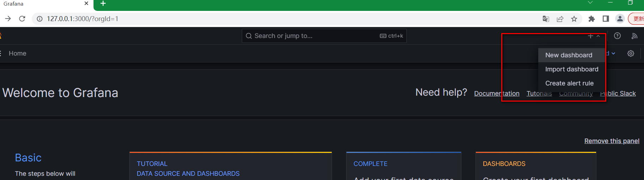This screenshot has height=180, width=644.
Task: Open Grafana help question-mark icon
Action: point(617,36)
